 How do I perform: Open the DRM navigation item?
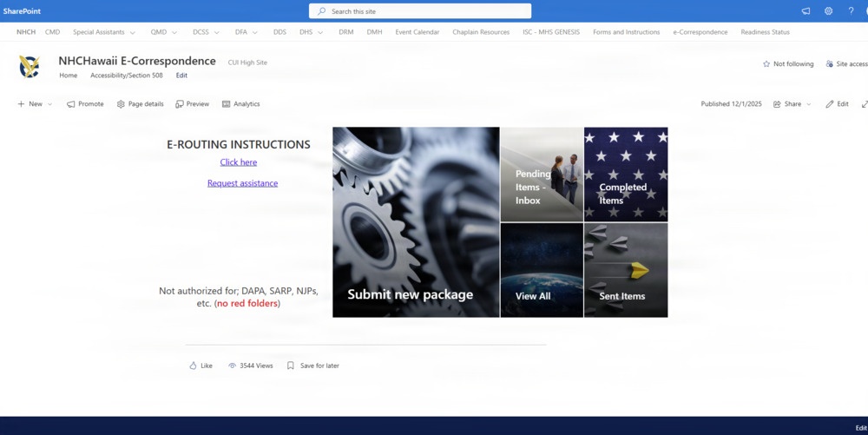coord(346,32)
